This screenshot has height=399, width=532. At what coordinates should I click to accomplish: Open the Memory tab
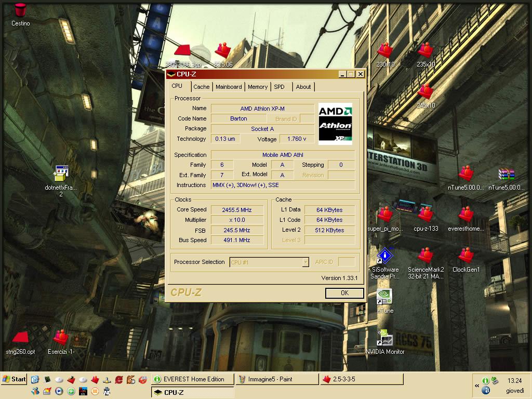click(258, 87)
